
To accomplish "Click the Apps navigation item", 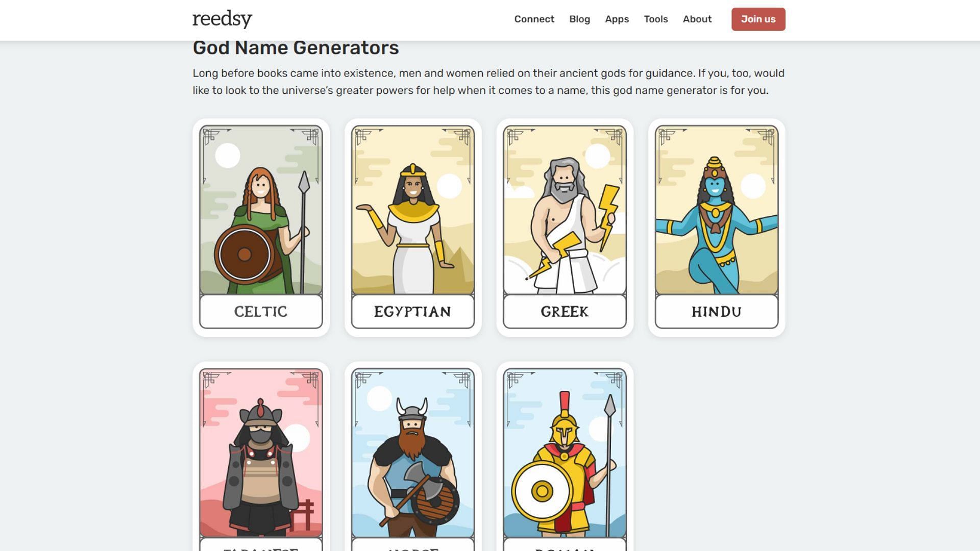I will (617, 19).
